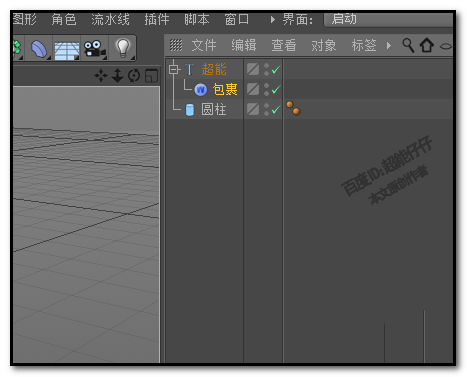
Task: Open Object Manager 文件 menu
Action: pos(204,45)
